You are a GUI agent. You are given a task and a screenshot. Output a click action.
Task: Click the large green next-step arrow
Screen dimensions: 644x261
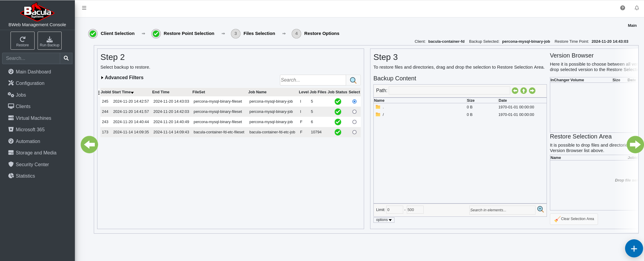(x=635, y=144)
